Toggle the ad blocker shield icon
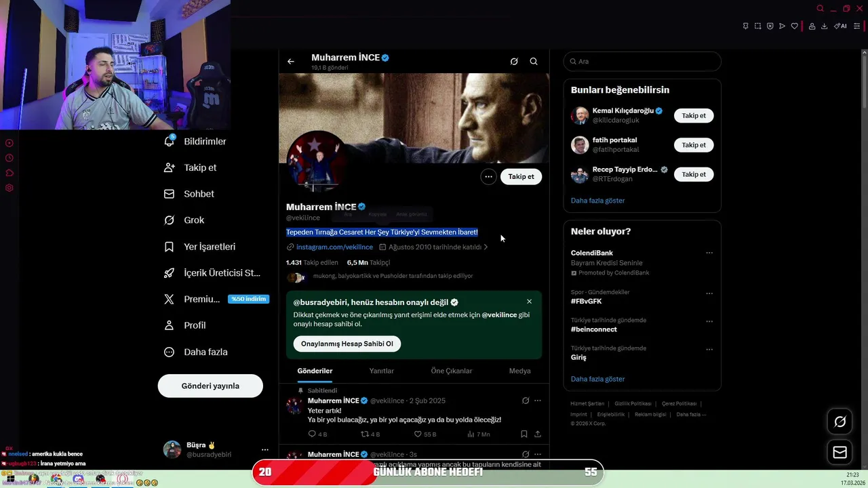The image size is (868, 488). coord(770,26)
